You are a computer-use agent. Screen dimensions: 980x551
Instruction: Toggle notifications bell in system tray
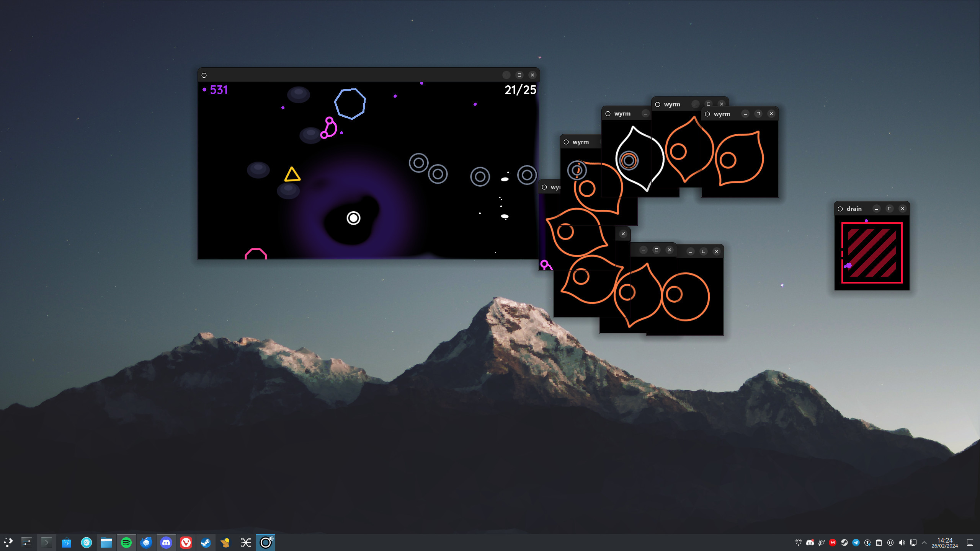pos(798,543)
